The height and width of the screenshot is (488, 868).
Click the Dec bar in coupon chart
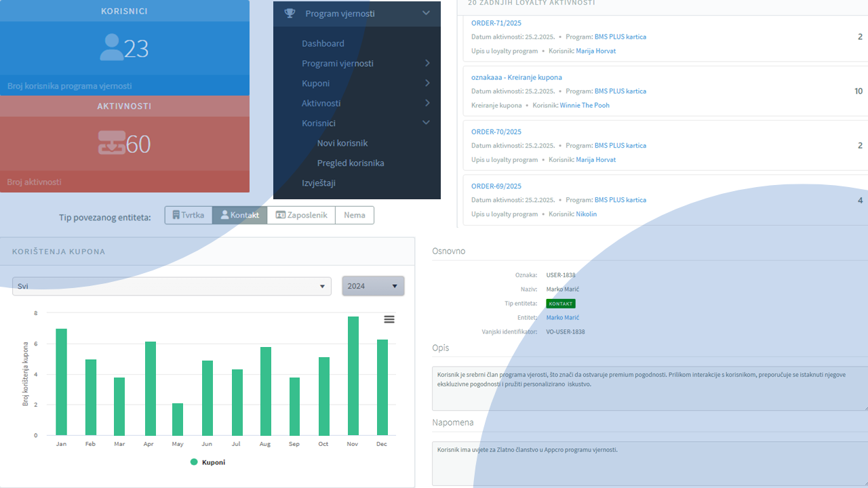[382, 387]
